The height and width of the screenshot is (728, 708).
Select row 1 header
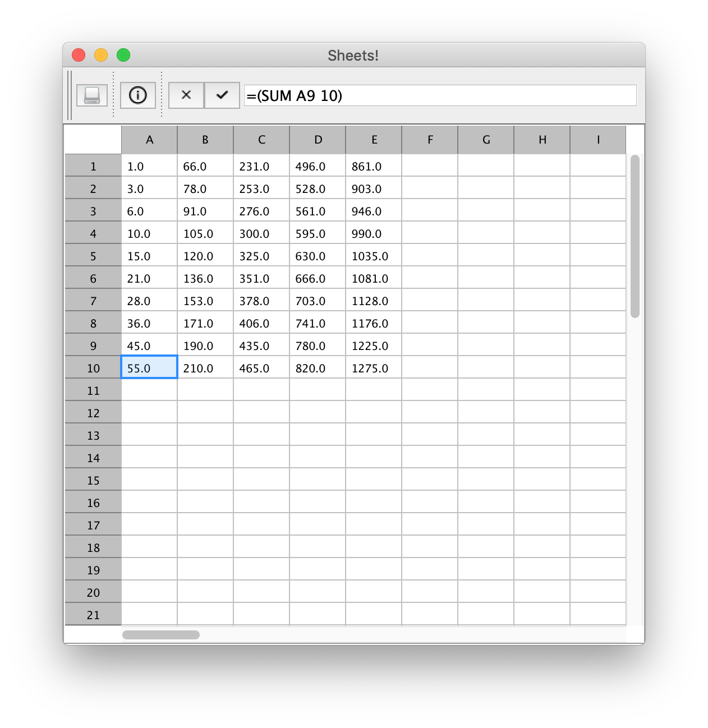[x=93, y=166]
